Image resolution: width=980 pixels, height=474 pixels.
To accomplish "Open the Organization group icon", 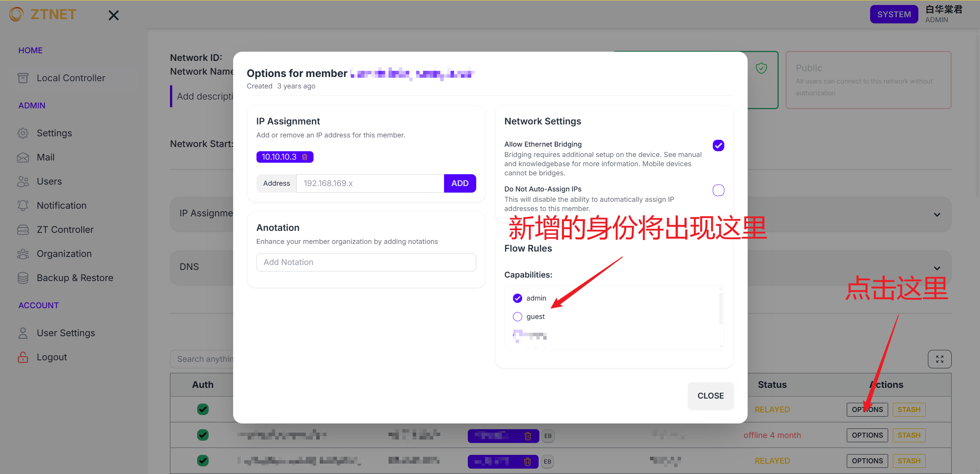I will (x=23, y=254).
